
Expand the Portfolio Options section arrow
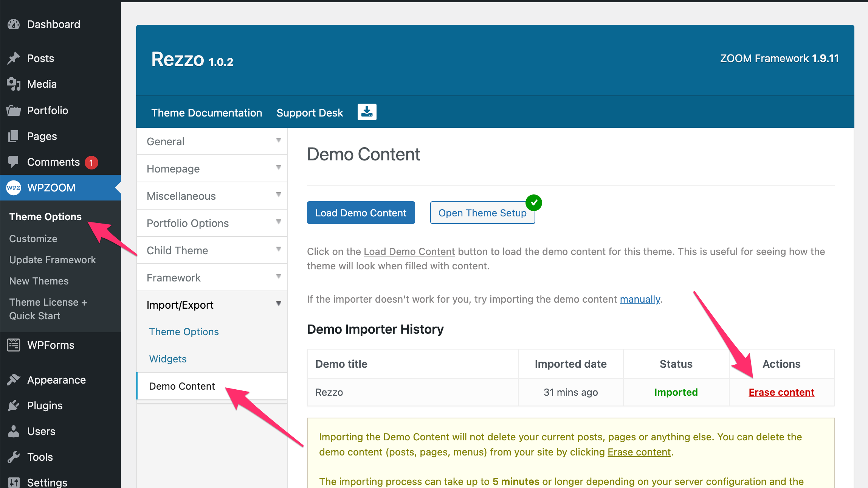279,222
